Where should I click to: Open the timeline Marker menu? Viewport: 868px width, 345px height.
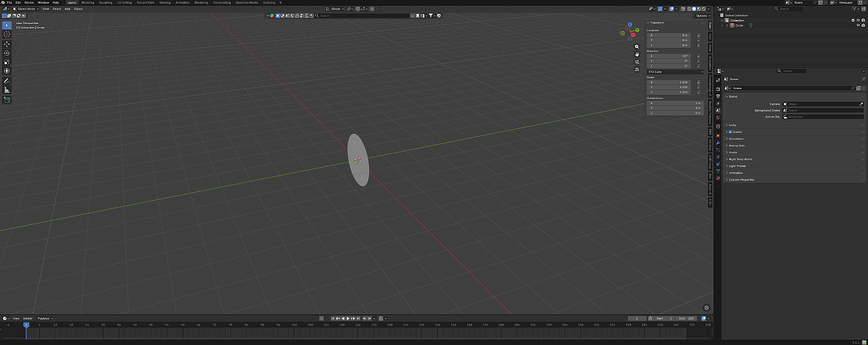click(x=28, y=318)
